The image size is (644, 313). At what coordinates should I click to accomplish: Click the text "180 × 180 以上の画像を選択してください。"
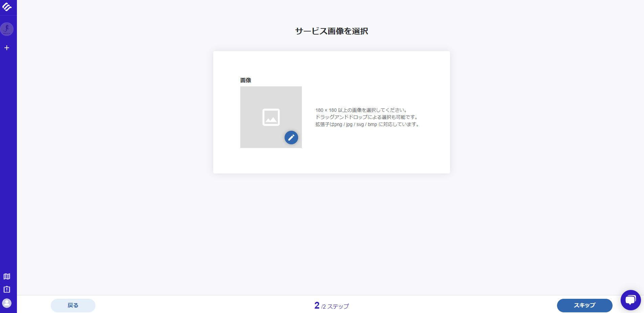coord(361,110)
